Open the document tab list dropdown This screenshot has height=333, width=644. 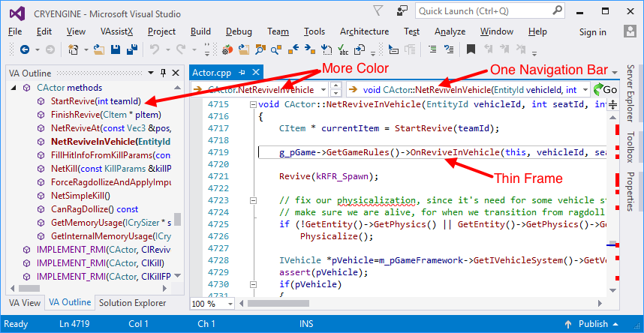pos(615,73)
